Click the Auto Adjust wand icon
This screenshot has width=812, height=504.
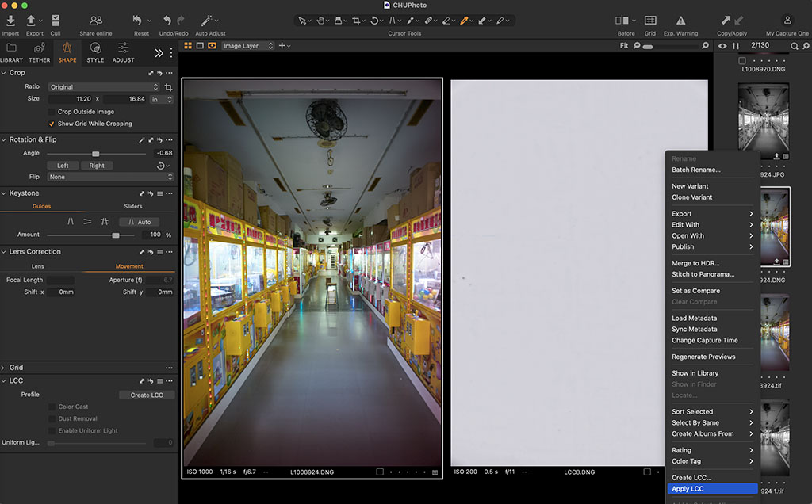click(207, 21)
